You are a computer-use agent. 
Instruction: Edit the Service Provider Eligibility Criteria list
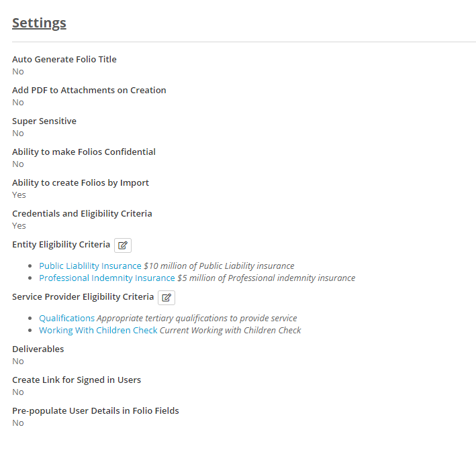click(166, 297)
